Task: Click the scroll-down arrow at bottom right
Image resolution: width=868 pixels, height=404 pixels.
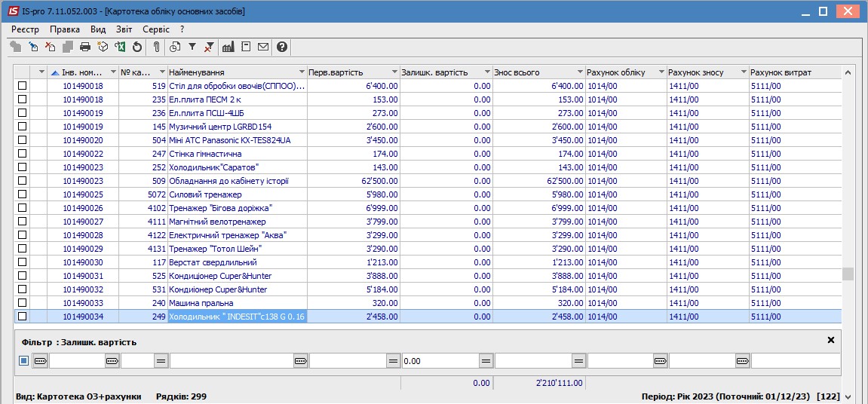Action: pyautogui.click(x=848, y=396)
